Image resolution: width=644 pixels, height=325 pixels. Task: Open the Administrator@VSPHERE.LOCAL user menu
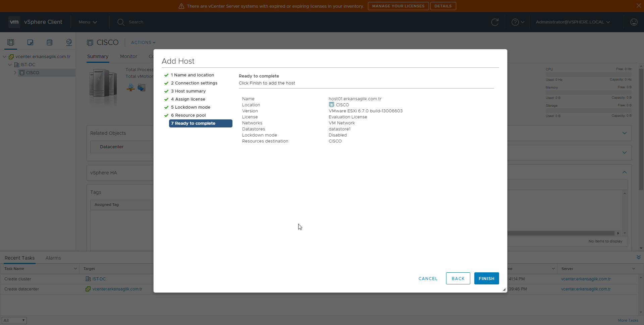coord(573,22)
